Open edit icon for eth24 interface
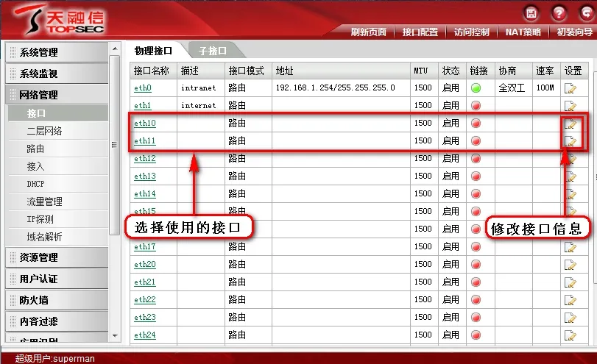The width and height of the screenshot is (597, 364). (x=570, y=335)
